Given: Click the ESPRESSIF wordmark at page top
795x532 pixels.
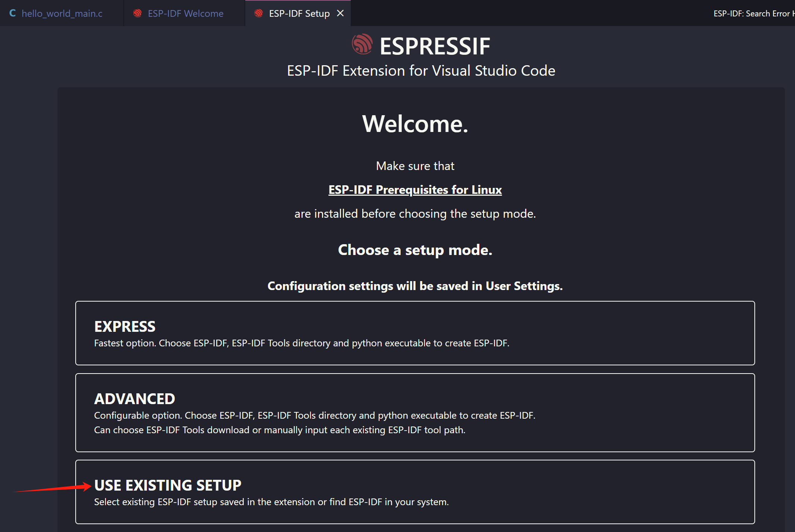Looking at the screenshot, I should (x=435, y=45).
